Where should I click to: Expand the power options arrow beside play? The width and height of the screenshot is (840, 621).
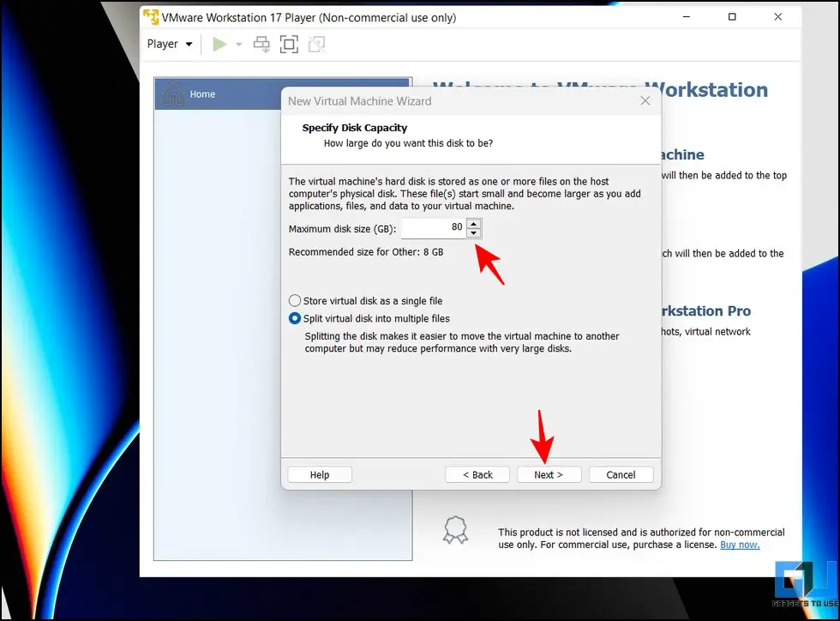coord(239,44)
